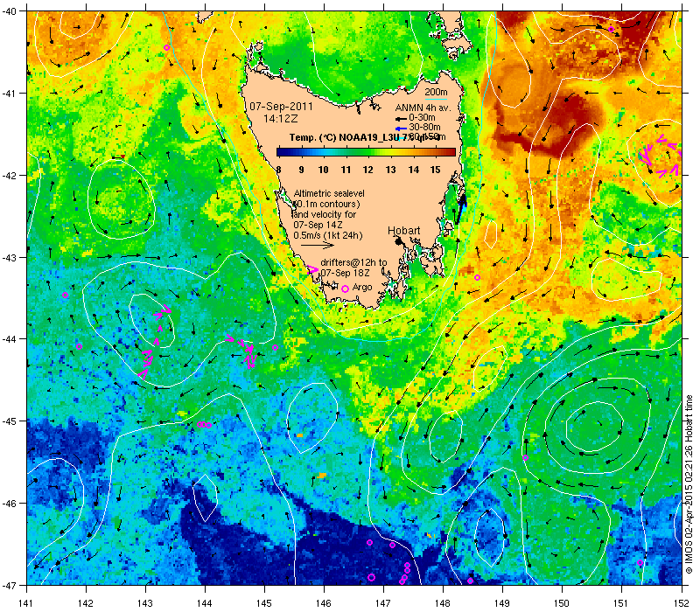Click the 'Hobart' city label

click(403, 231)
